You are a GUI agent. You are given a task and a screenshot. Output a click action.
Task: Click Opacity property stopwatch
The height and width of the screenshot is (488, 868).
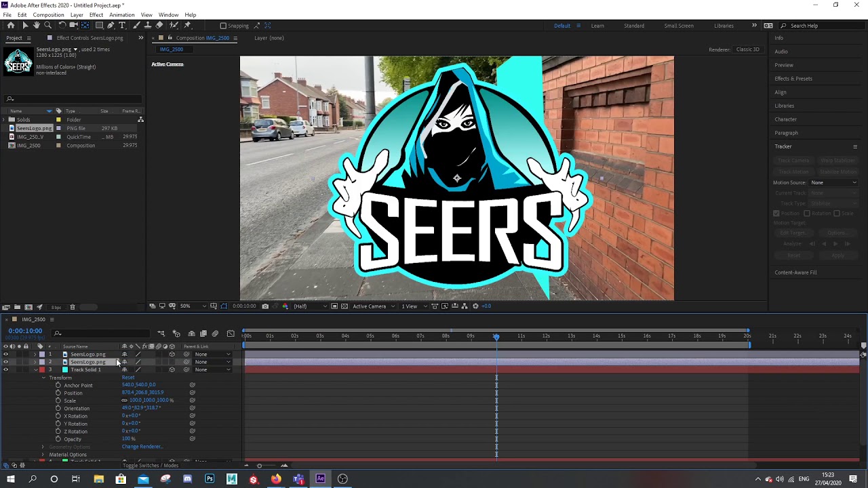[x=58, y=439]
